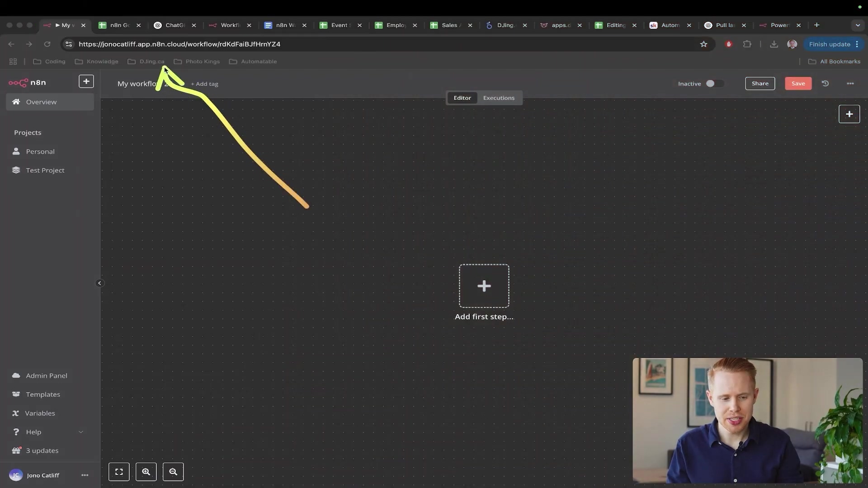Open user Jono Catliff options menu
868x488 pixels.
point(85,475)
